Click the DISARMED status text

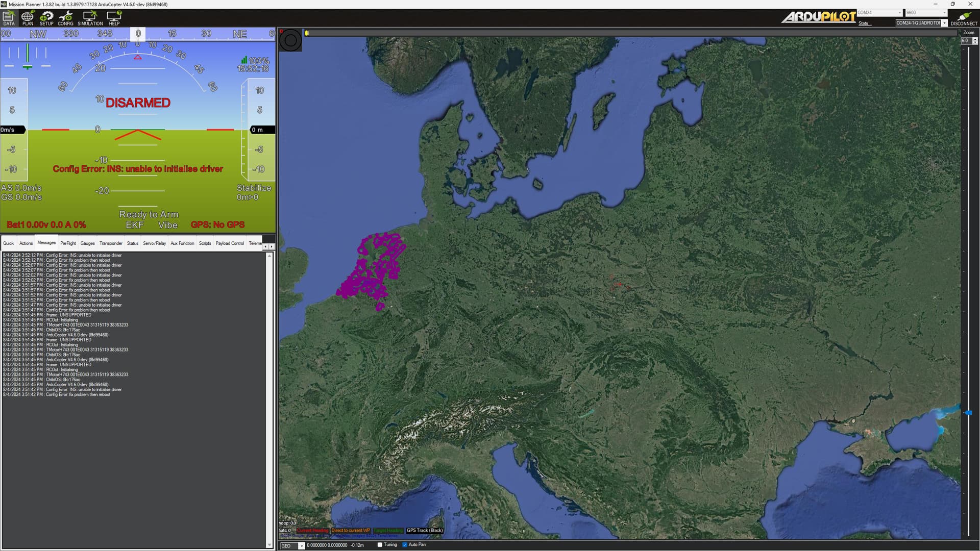tap(138, 103)
